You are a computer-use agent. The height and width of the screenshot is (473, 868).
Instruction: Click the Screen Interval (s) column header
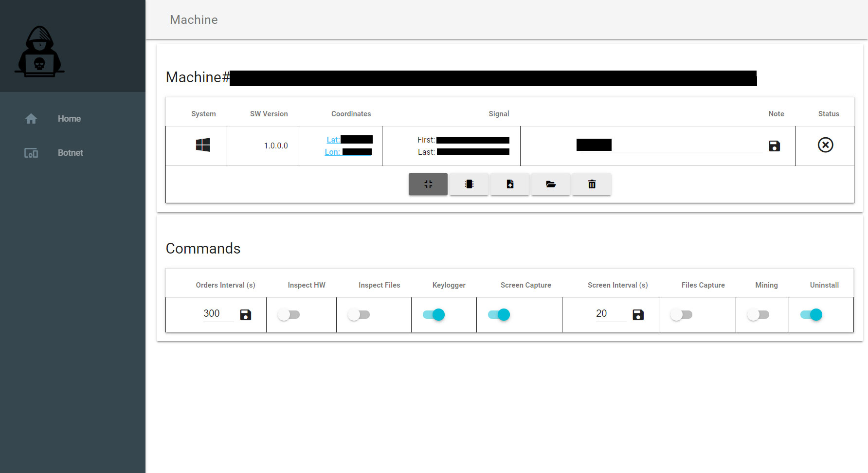(x=618, y=285)
